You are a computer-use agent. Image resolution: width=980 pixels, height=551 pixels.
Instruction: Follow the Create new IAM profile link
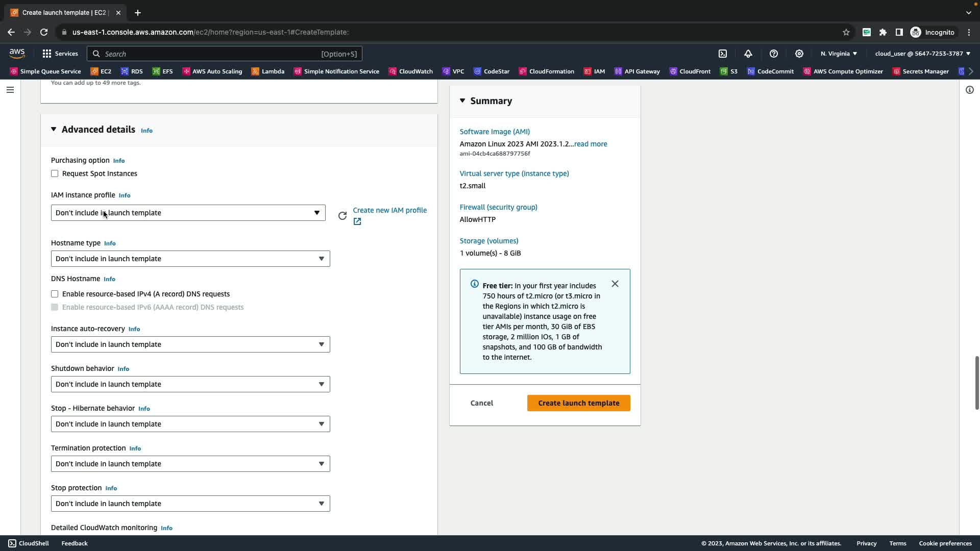(389, 210)
